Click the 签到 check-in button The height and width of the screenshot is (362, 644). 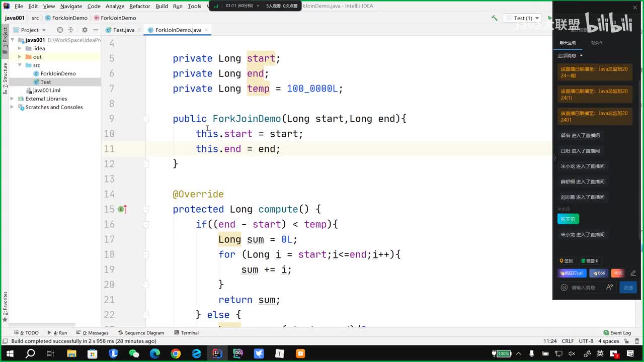click(x=567, y=261)
